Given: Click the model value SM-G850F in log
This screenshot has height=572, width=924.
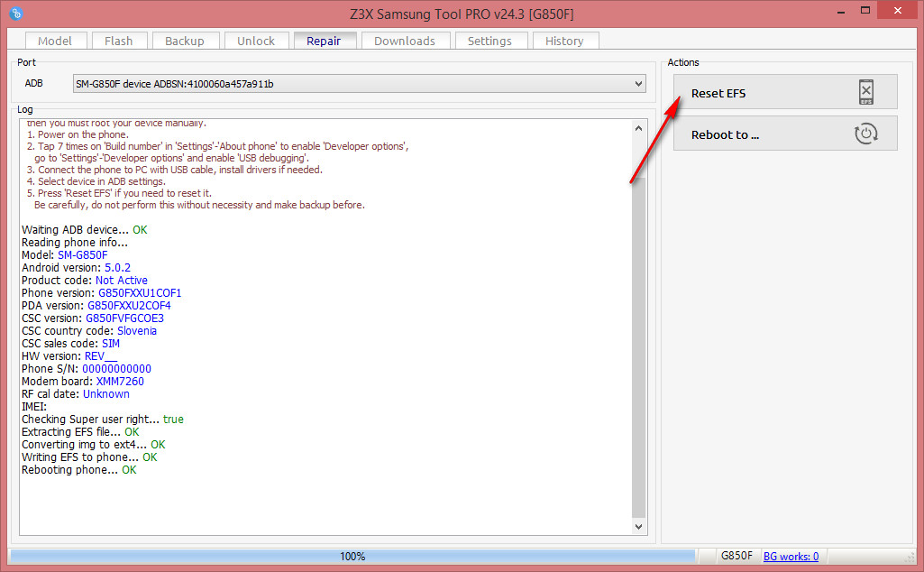Looking at the screenshot, I should click(x=83, y=254).
